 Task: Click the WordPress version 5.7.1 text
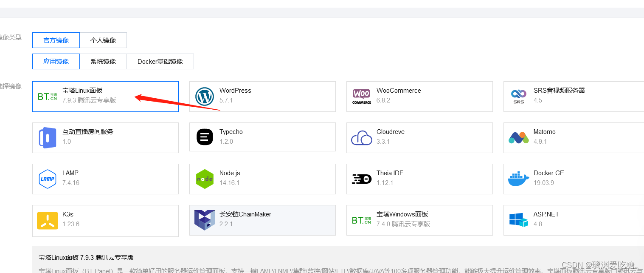click(x=226, y=100)
